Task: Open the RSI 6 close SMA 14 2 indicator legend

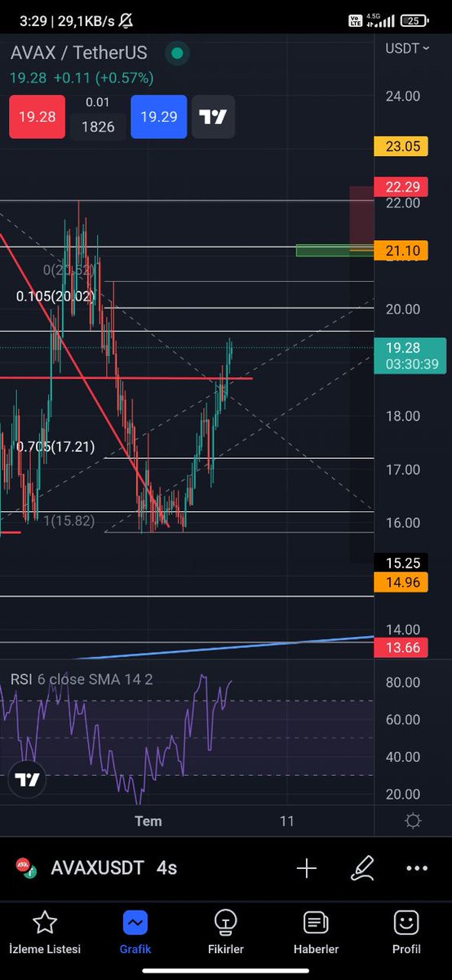Action: (x=82, y=679)
